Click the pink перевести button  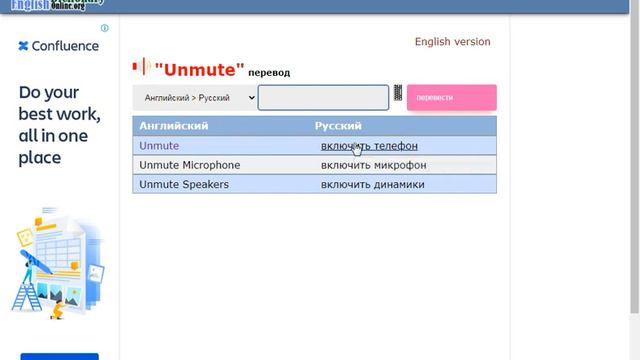[x=451, y=98]
